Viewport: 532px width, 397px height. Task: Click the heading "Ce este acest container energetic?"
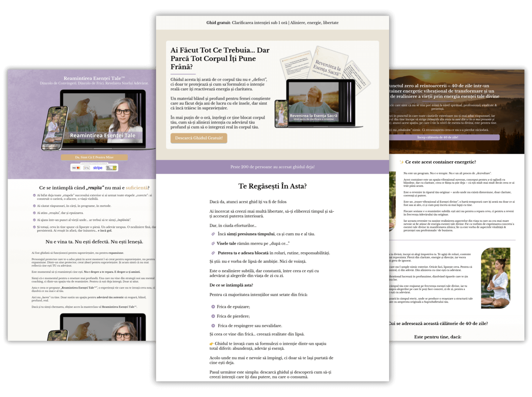pos(440,162)
